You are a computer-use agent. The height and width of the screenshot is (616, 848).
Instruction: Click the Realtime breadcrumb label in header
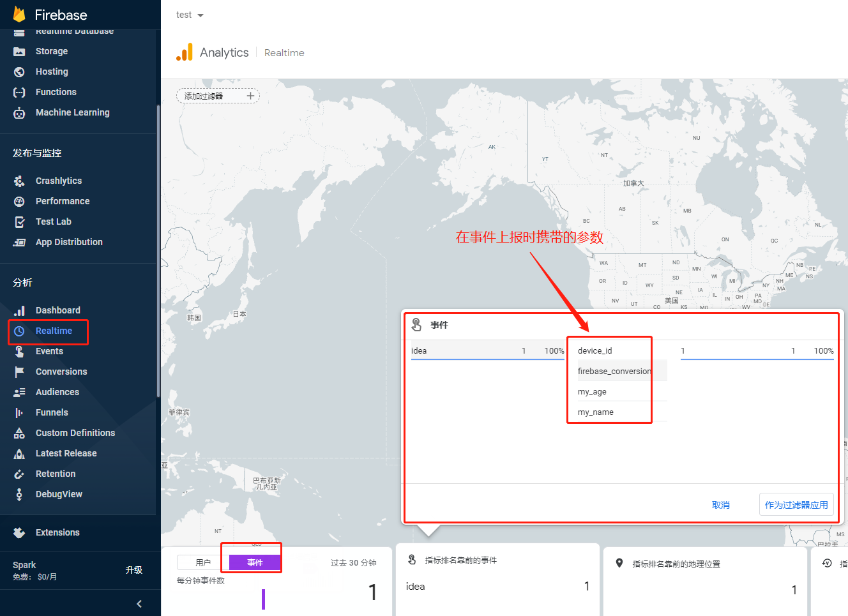coord(284,52)
